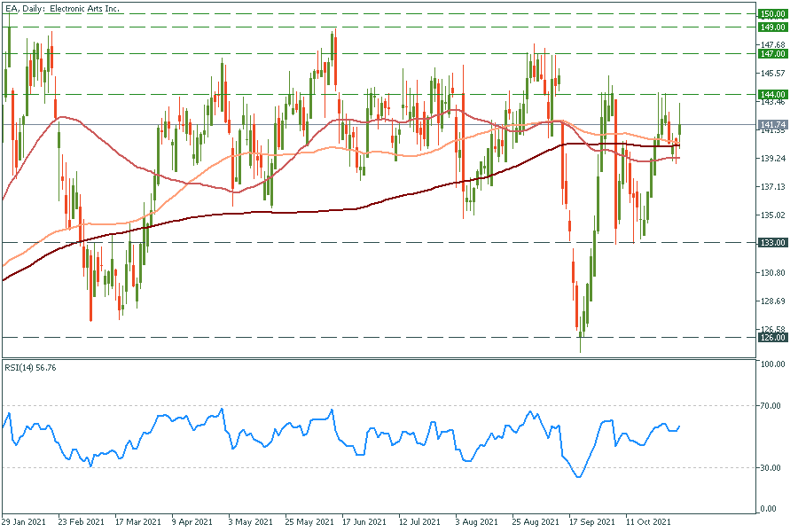Viewport: 798px width, 532px height.
Task: Select the current price 141.74 label
Action: pos(774,125)
